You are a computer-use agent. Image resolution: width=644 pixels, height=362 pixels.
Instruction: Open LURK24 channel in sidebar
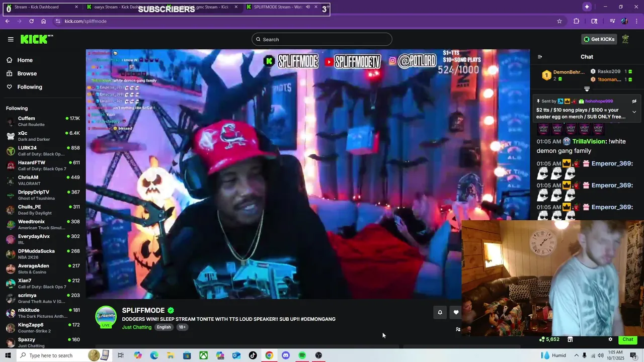(43, 151)
